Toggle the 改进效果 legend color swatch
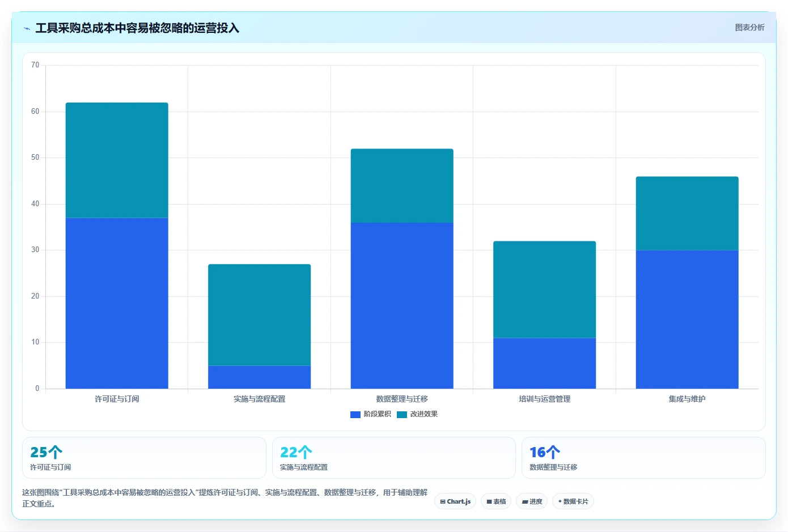The width and height of the screenshot is (788, 532). 402,414
